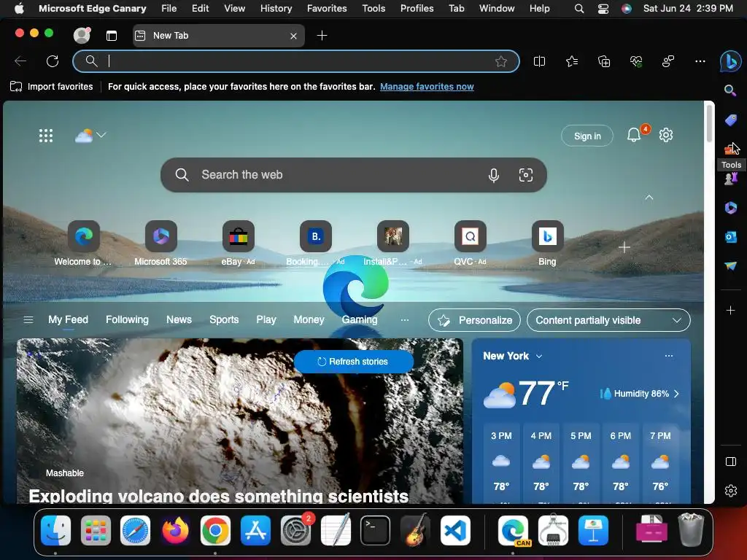This screenshot has width=747, height=560.
Task: Open the Games chess icon in sidebar
Action: pos(730,179)
